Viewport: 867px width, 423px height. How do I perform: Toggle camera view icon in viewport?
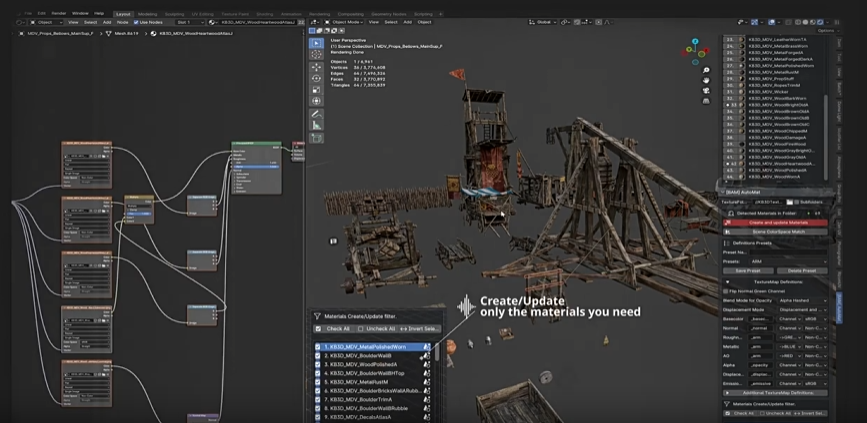pyautogui.click(x=706, y=91)
